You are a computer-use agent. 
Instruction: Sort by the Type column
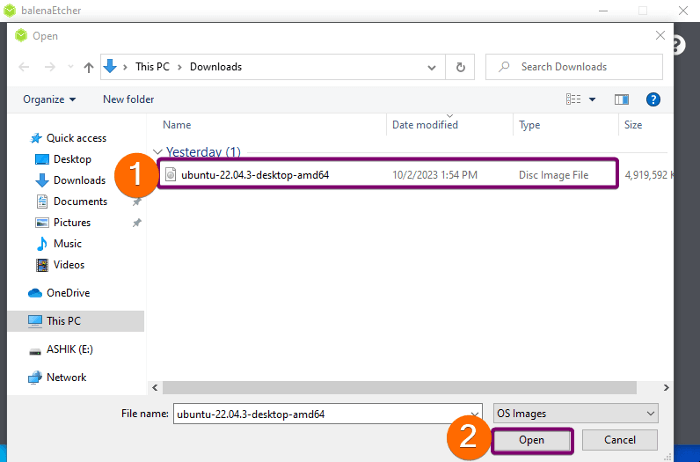(x=529, y=125)
